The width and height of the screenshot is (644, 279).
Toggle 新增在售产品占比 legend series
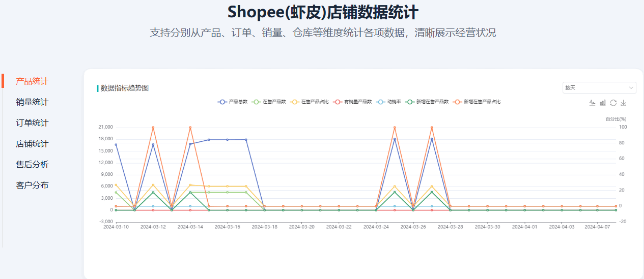point(477,102)
